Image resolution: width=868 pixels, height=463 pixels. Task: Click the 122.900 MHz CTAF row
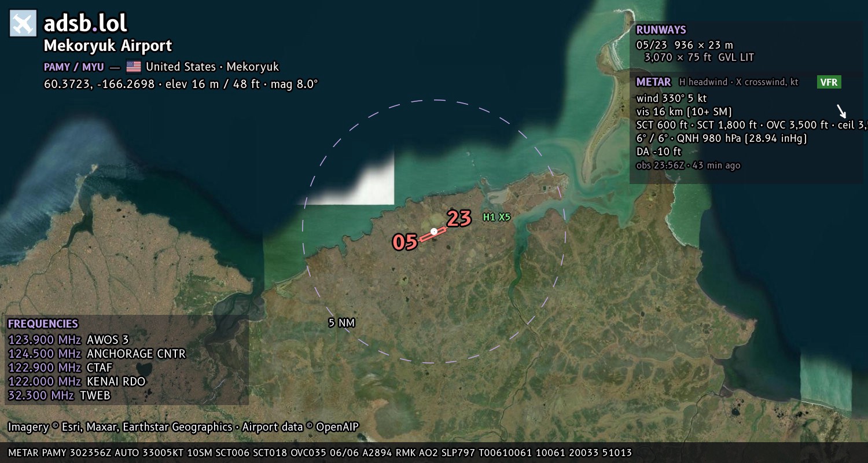coord(60,368)
